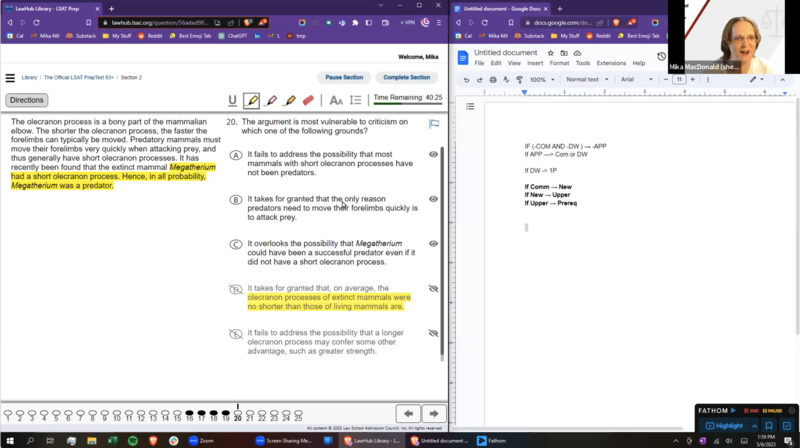Image resolution: width=800 pixels, height=448 pixels.
Task: Pick the orange highlighter tool
Action: pos(290,100)
